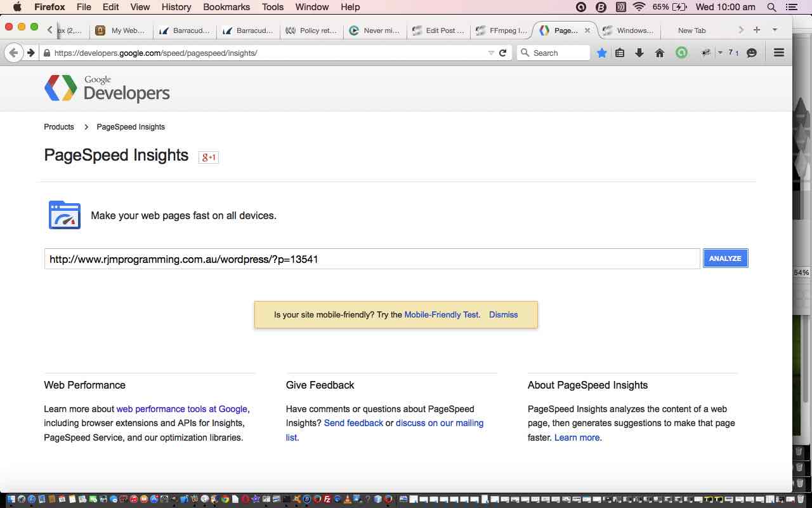This screenshot has height=508, width=812.
Task: Open the Tools menu
Action: coord(273,7)
